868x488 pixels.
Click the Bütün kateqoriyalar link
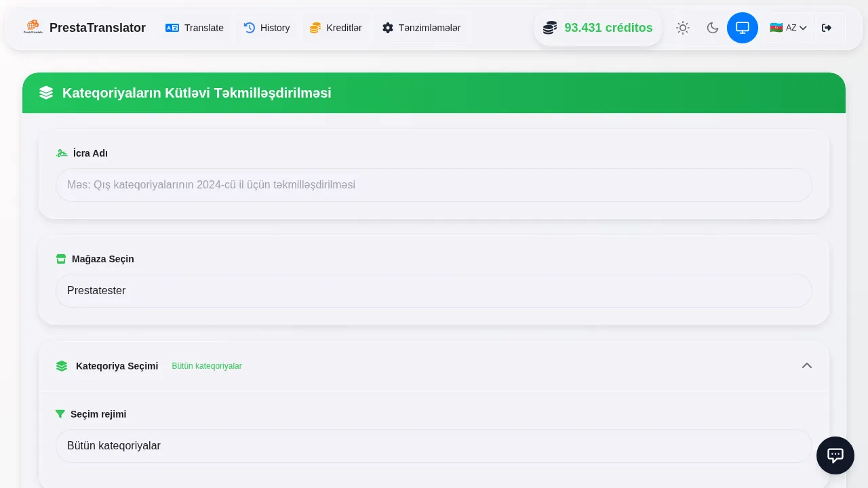(207, 366)
